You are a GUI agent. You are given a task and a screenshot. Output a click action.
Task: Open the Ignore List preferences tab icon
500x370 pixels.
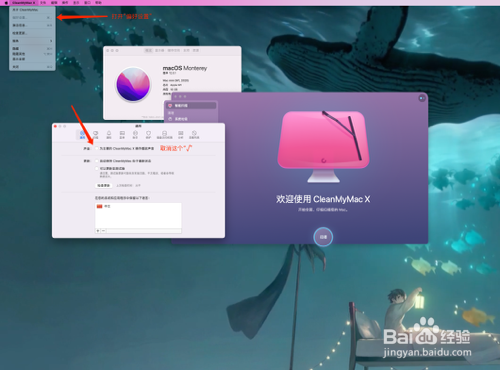coord(194,134)
